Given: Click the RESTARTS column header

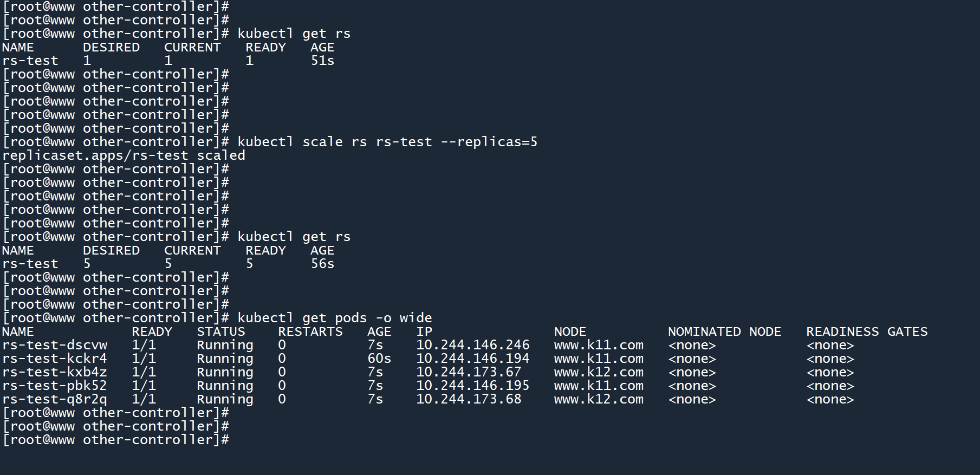Looking at the screenshot, I should click(310, 331).
